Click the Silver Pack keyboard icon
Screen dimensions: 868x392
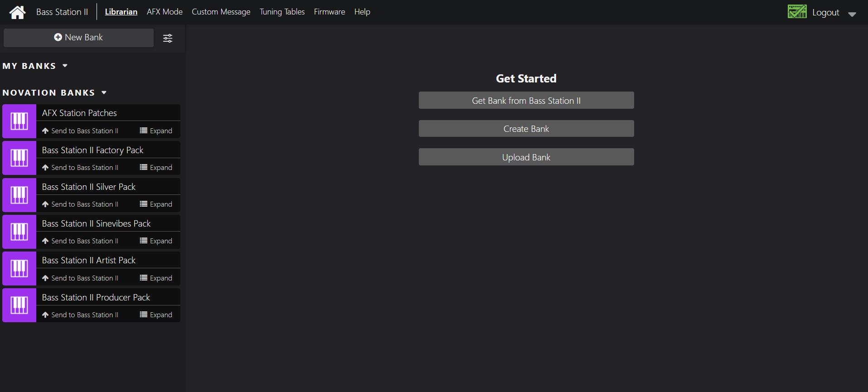(19, 195)
